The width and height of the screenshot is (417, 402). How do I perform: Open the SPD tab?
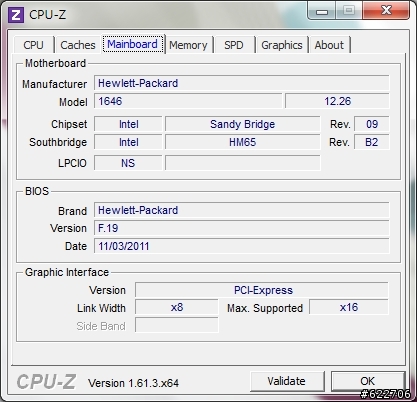click(234, 45)
